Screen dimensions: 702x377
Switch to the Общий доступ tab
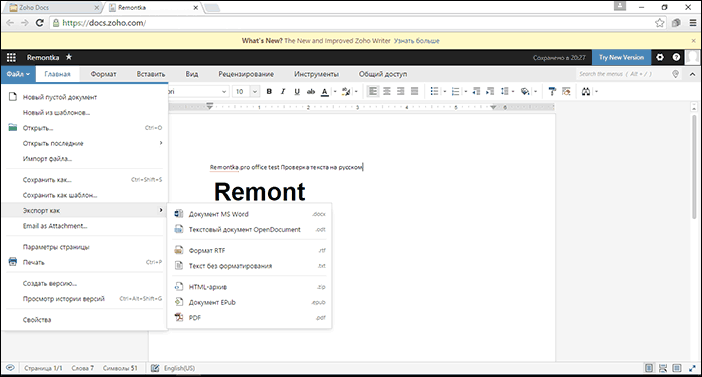(x=383, y=74)
